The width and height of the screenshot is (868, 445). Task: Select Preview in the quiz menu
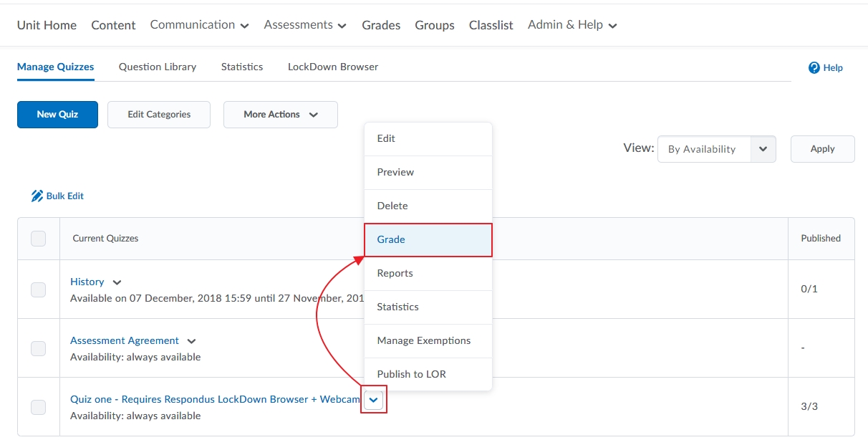428,172
